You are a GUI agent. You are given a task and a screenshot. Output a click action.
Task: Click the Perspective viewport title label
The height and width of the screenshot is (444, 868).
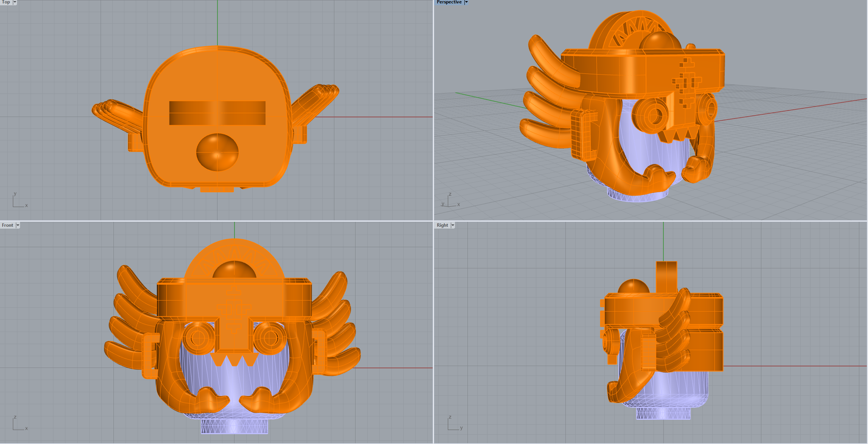(x=449, y=2)
